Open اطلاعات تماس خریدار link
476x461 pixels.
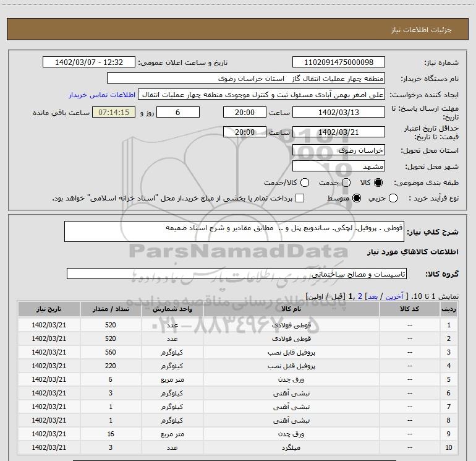point(101,95)
